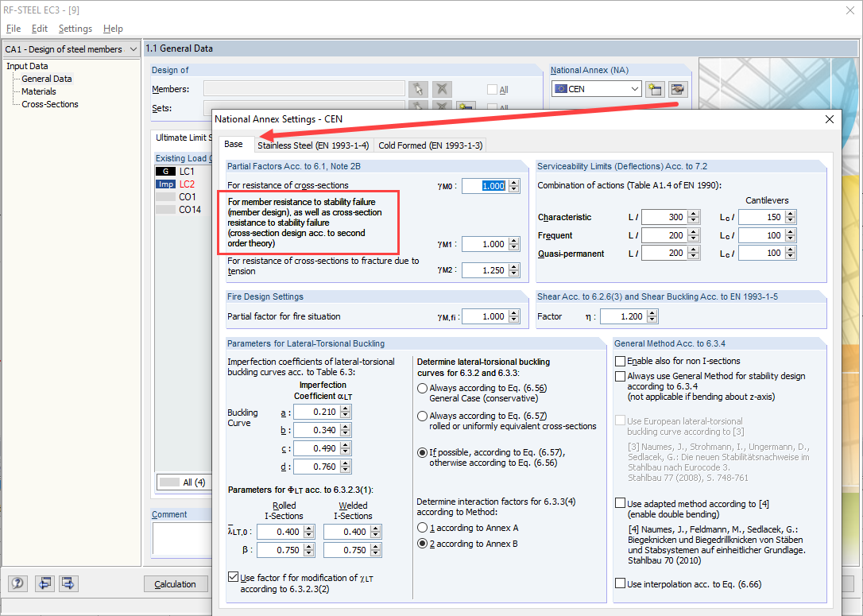
Task: Select members with the pick arrow icon
Action: (418, 89)
